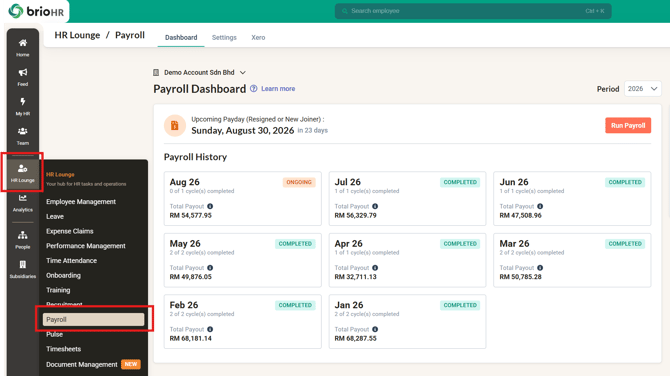
Task: Switch to the Xero tab
Action: pyautogui.click(x=258, y=38)
